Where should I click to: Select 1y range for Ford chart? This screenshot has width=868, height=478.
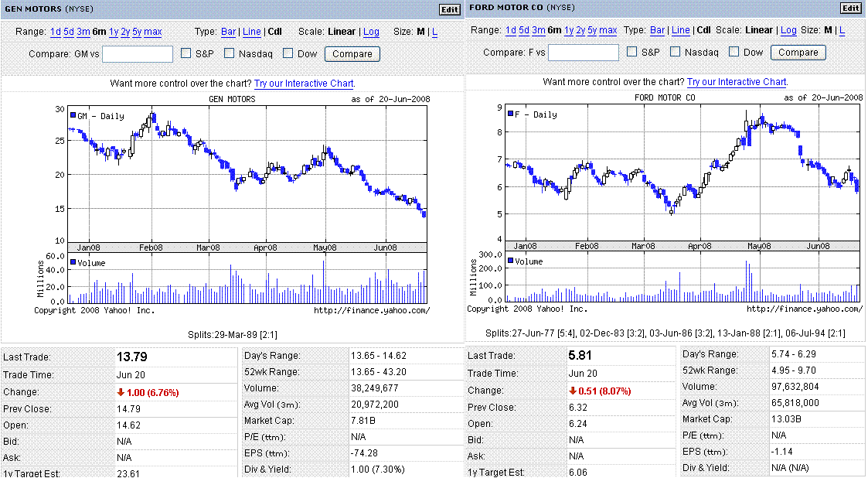(569, 30)
